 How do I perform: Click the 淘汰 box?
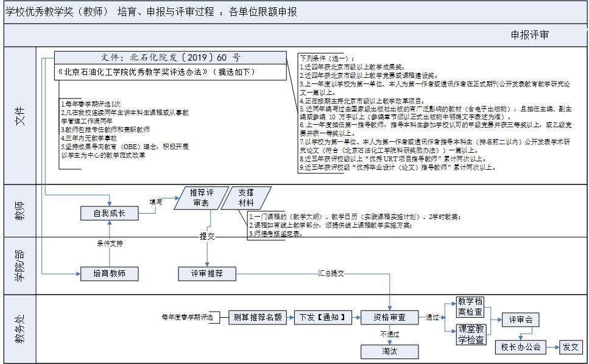390,351
